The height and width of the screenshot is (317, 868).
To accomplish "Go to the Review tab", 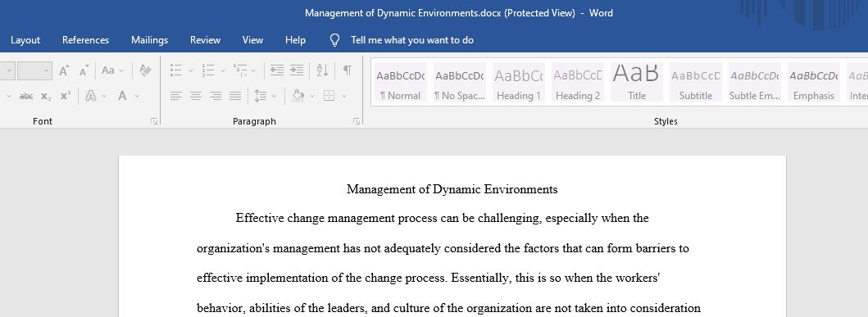I will click(206, 40).
